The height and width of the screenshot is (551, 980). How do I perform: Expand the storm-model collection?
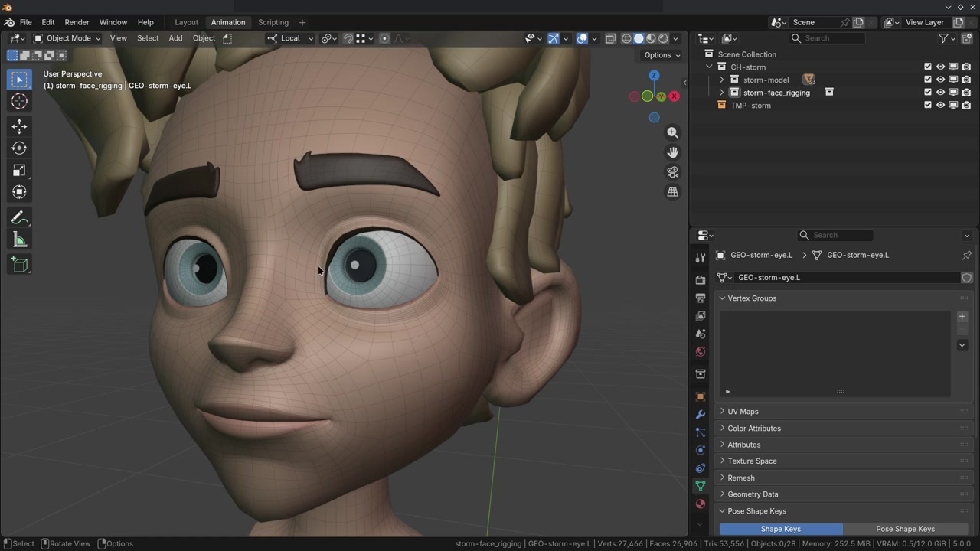coord(721,80)
